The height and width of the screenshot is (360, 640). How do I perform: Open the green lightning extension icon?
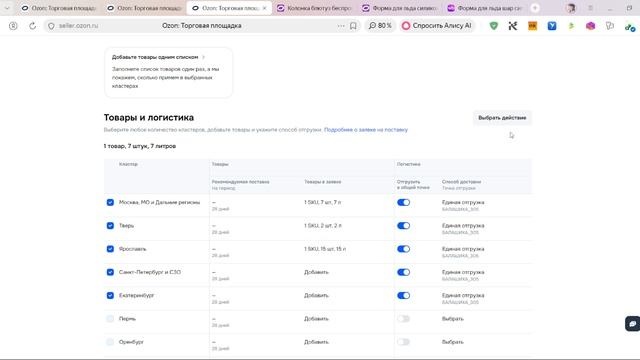[x=571, y=26]
